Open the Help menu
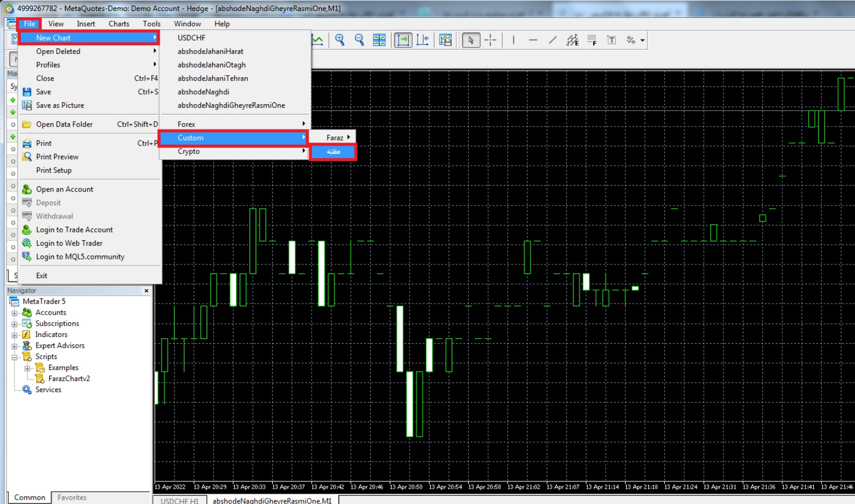The height and width of the screenshot is (504, 855). (222, 24)
